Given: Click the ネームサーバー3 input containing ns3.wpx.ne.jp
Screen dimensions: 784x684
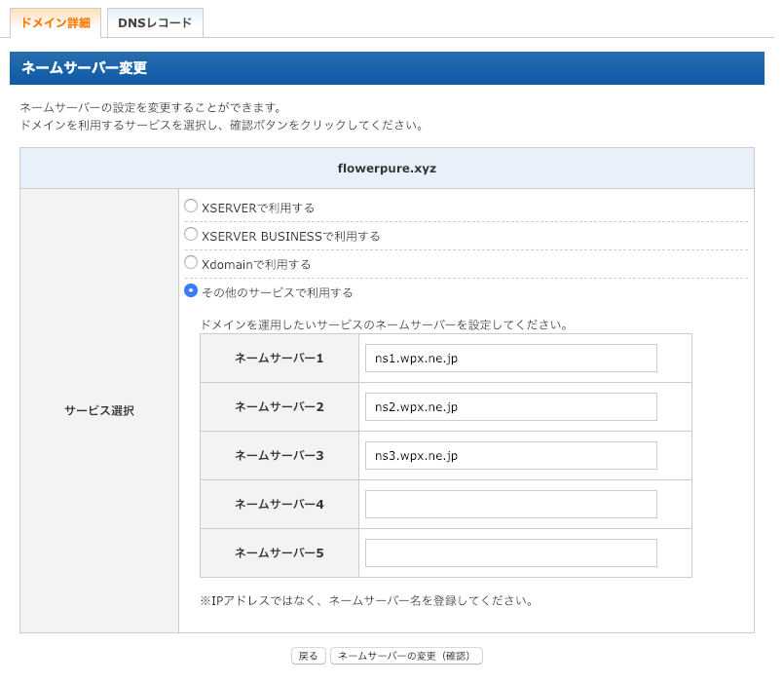Looking at the screenshot, I should click(x=511, y=455).
